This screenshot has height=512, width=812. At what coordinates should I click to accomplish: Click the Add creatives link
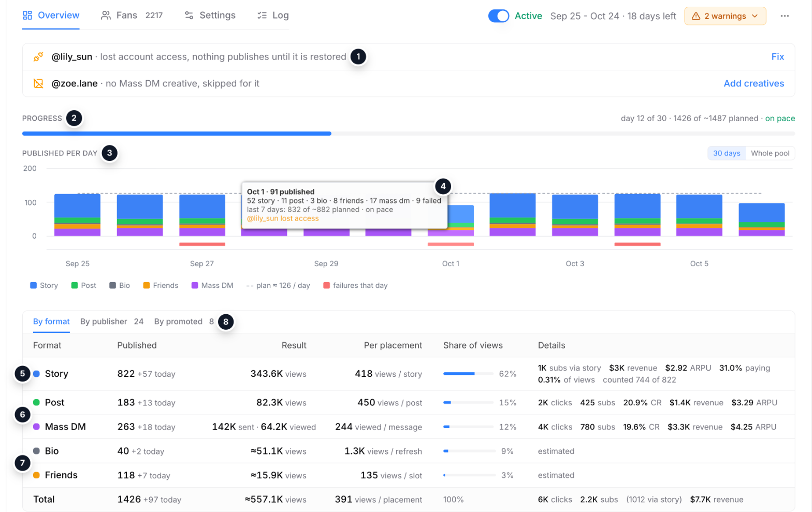(x=753, y=83)
